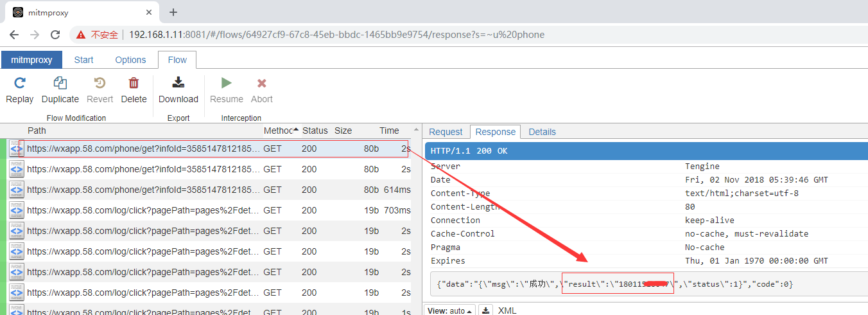Click the Server header name

(x=446, y=166)
